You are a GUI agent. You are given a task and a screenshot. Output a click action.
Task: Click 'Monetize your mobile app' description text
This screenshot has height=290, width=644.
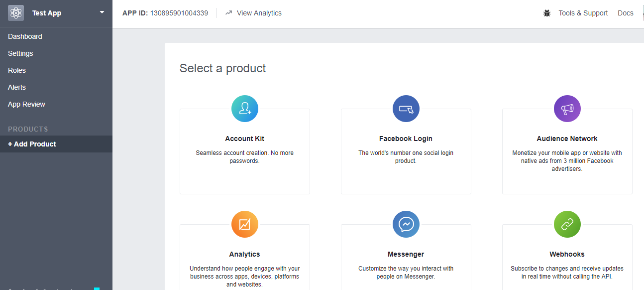pyautogui.click(x=567, y=161)
